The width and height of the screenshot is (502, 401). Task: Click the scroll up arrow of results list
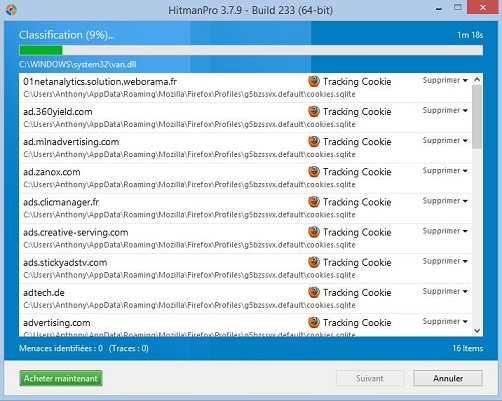pyautogui.click(x=477, y=80)
